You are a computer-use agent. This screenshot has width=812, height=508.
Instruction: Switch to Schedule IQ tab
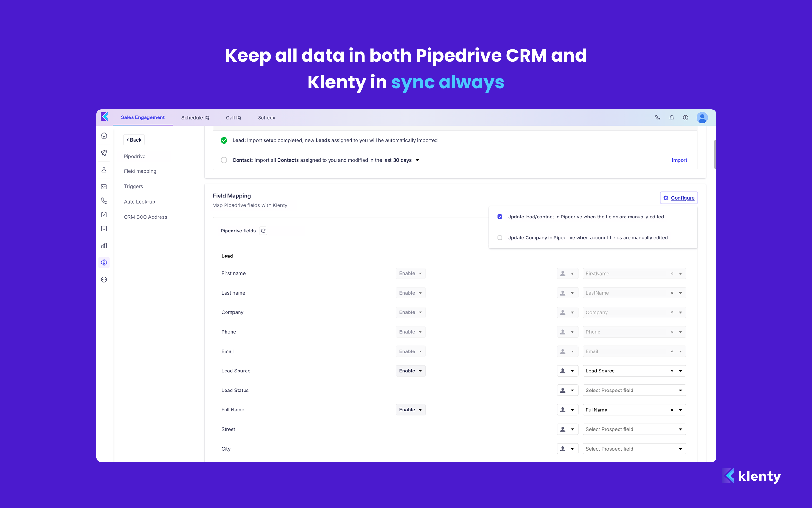pyautogui.click(x=195, y=117)
